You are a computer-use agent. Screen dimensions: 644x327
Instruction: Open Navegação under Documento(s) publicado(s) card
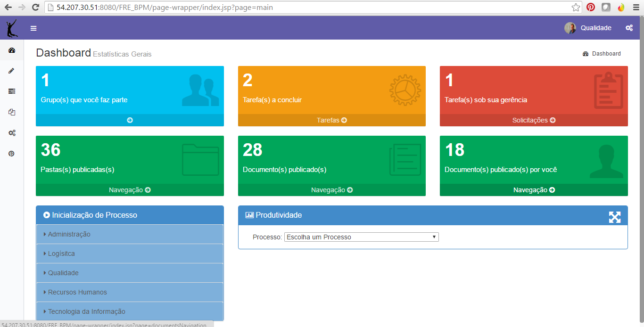[332, 190]
